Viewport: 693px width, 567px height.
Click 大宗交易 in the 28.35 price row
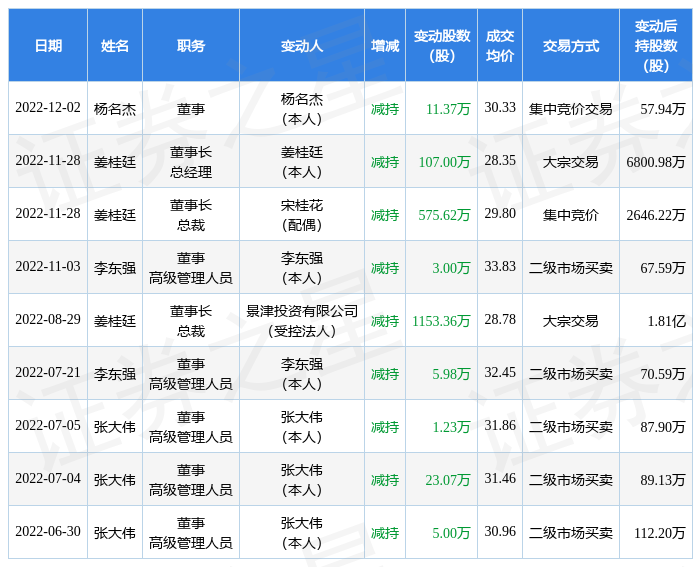pyautogui.click(x=571, y=162)
